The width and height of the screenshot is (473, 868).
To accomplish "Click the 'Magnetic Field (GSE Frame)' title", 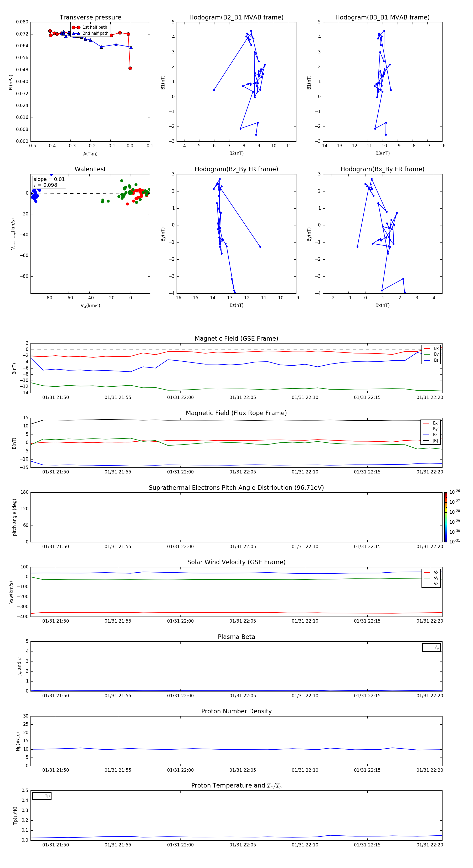I will [236, 339].
